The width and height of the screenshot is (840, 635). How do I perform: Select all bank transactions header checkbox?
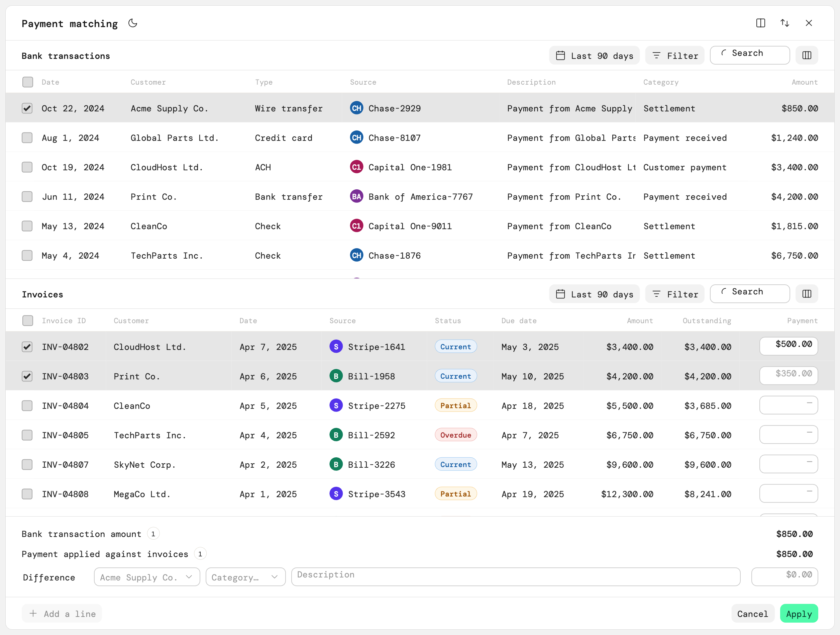point(28,82)
